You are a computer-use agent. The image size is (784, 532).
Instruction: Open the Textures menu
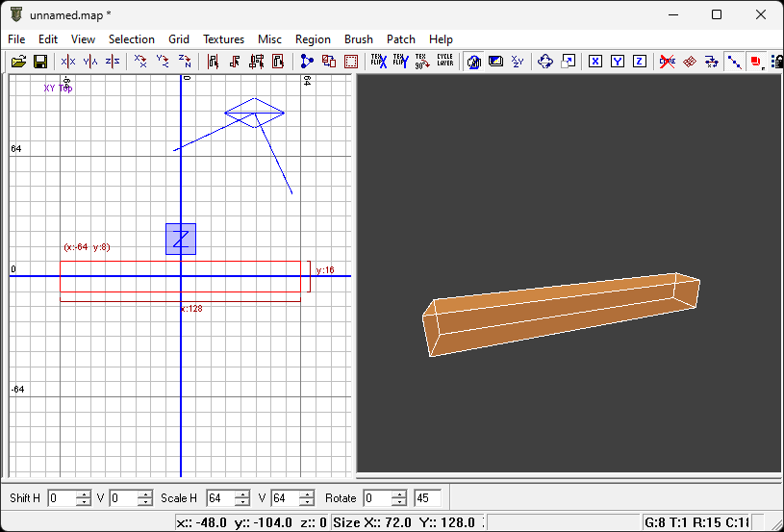click(223, 39)
